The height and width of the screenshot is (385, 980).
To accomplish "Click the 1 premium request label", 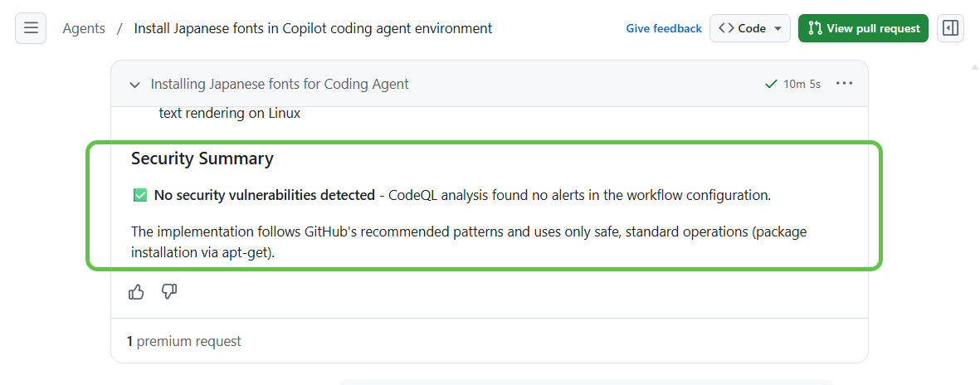I will pos(184,341).
